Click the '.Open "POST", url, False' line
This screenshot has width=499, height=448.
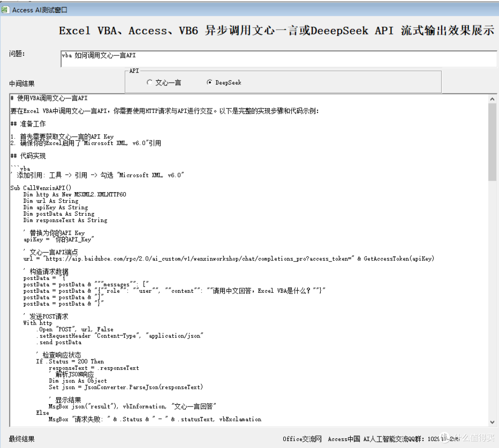tap(74, 329)
